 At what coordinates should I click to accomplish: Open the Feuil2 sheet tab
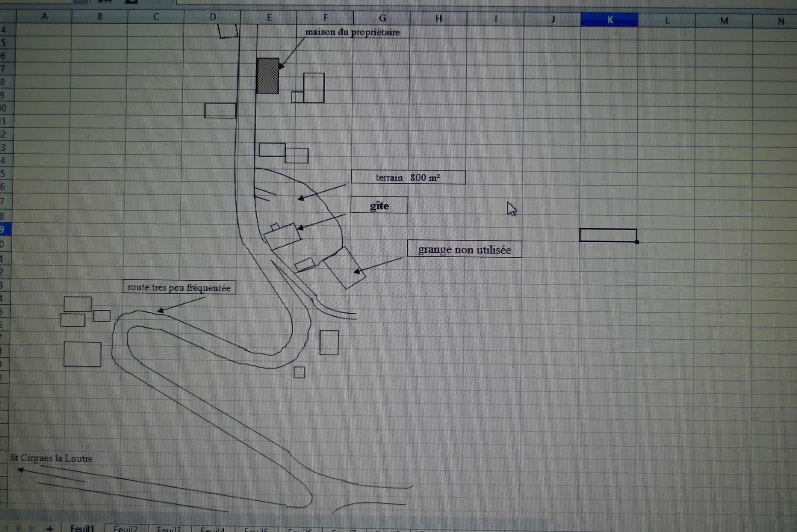point(125,529)
